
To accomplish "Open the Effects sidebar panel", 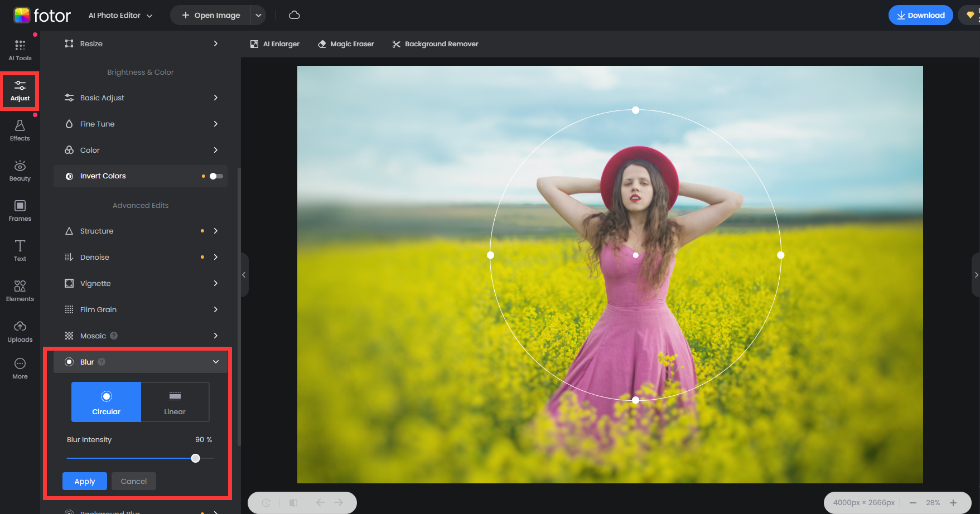I will (x=20, y=130).
